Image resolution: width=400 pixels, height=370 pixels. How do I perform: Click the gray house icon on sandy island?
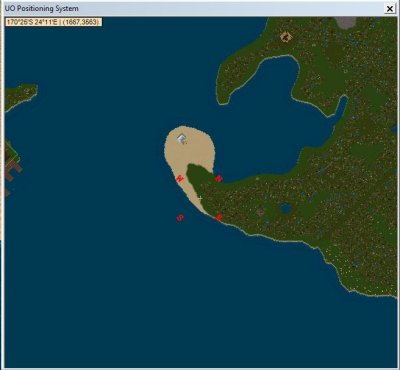click(182, 138)
